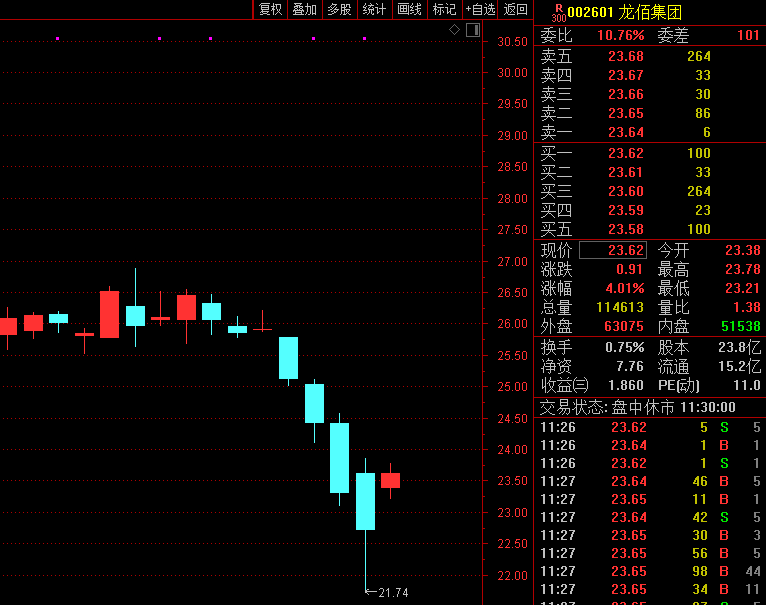Image resolution: width=766 pixels, height=605 pixels.
Task: Select the 11:27 trade with volume 98
Action: coord(650,571)
